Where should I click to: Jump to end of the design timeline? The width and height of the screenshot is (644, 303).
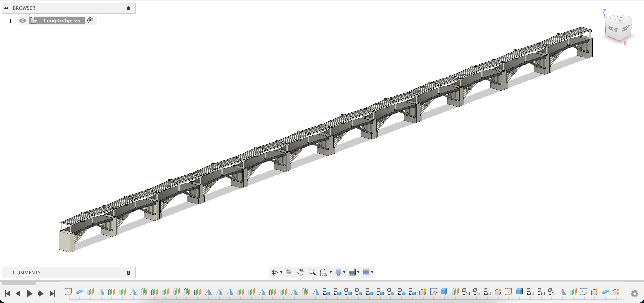pyautogui.click(x=53, y=294)
